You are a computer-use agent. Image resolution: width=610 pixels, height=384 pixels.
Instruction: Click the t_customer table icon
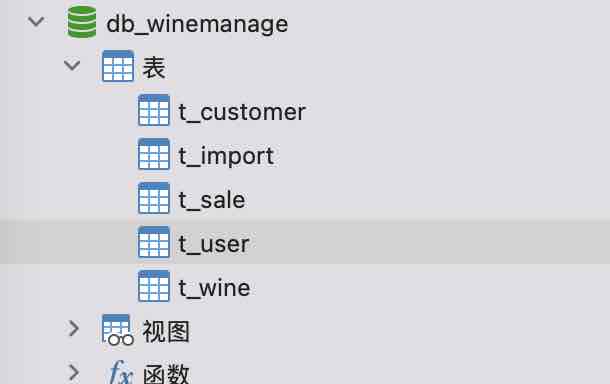coord(154,110)
